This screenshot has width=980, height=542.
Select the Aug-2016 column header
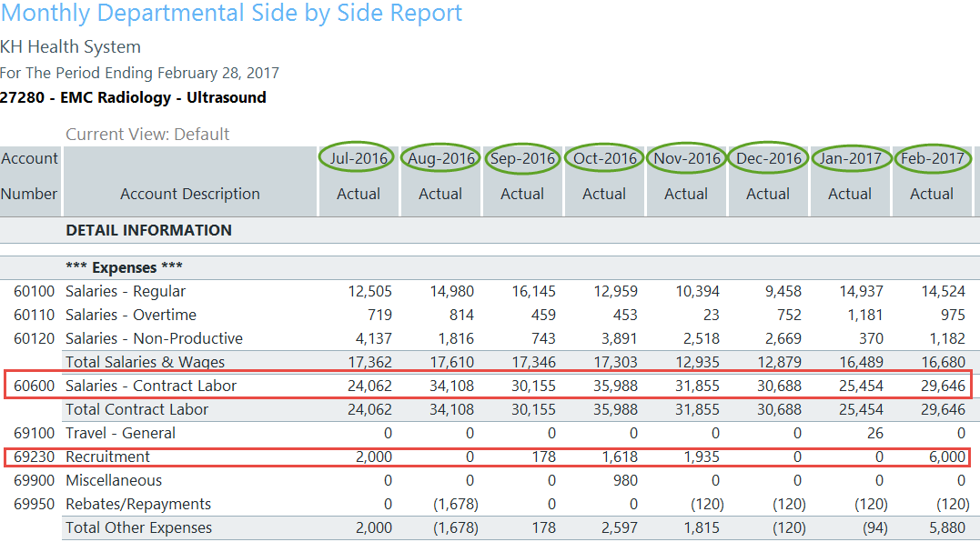[x=441, y=158]
